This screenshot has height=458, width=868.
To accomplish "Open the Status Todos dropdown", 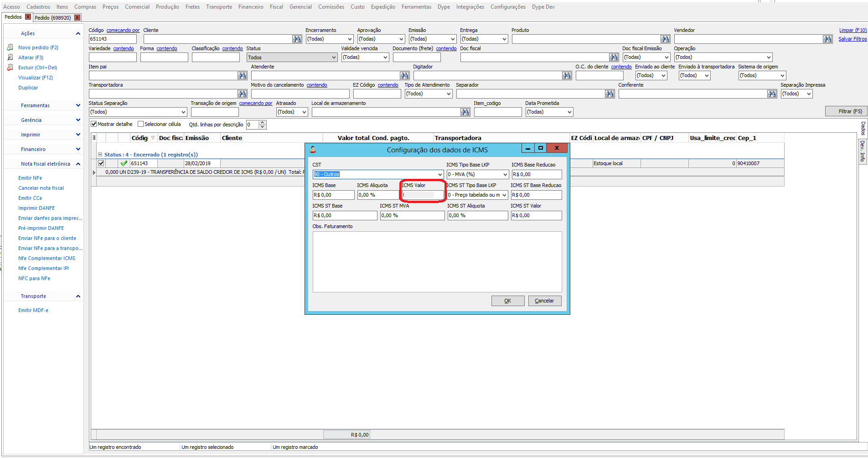I will 334,57.
